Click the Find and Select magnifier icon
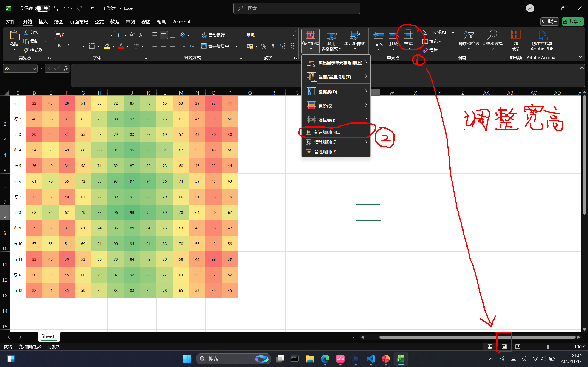This screenshot has height=367, width=588. point(492,35)
